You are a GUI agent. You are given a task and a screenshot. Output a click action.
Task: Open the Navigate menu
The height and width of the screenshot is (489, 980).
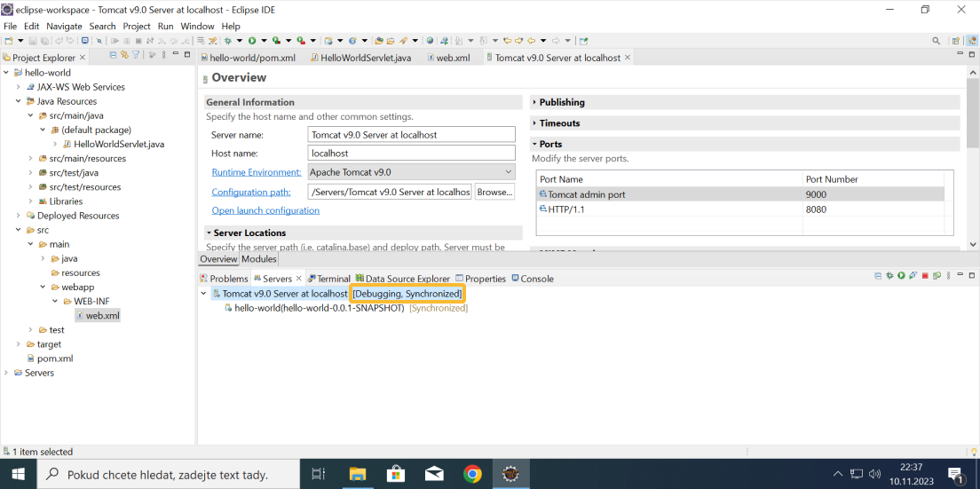click(x=64, y=27)
